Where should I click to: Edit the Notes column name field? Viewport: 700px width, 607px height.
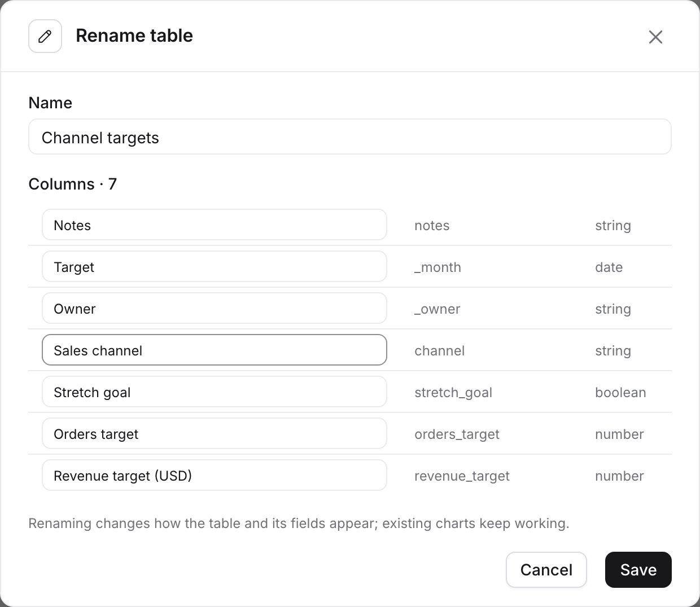(215, 225)
